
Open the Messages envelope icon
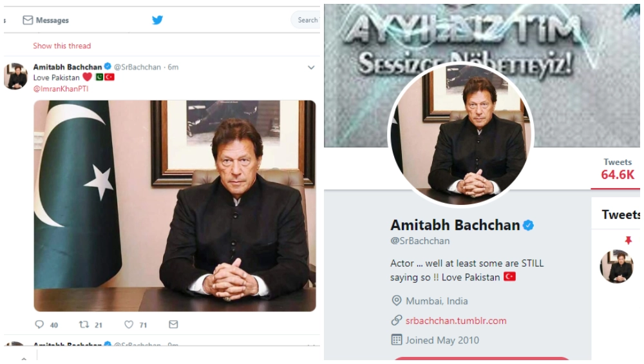point(28,20)
